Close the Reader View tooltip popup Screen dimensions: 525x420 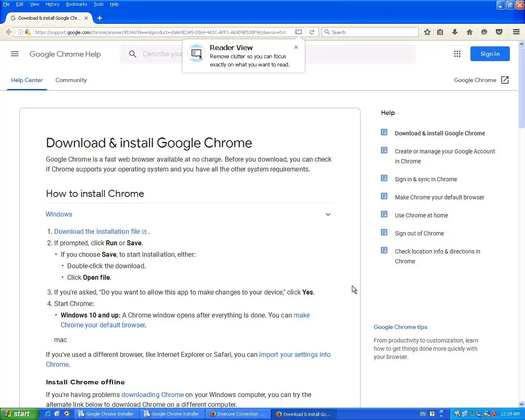tap(296, 47)
